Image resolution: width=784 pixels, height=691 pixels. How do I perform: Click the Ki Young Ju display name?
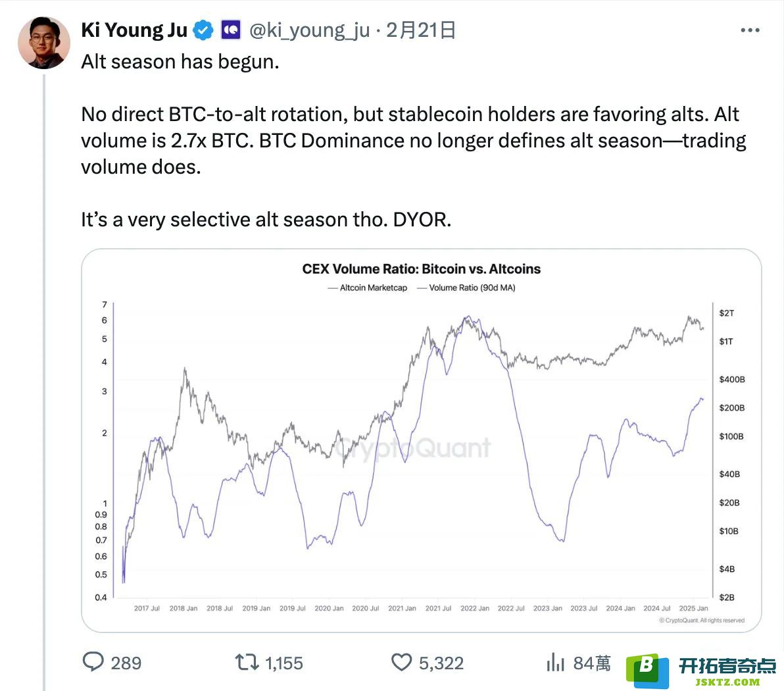(134, 30)
